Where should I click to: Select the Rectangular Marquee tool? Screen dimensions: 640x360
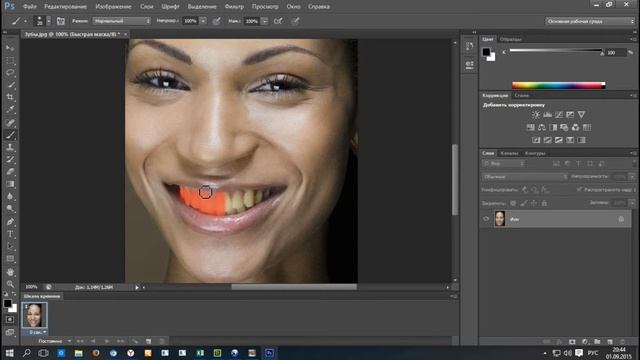pos(10,60)
